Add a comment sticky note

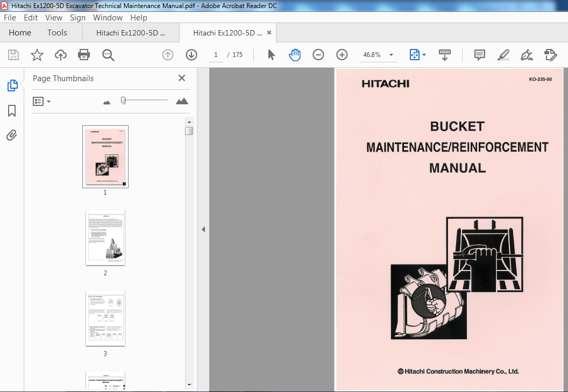click(480, 55)
